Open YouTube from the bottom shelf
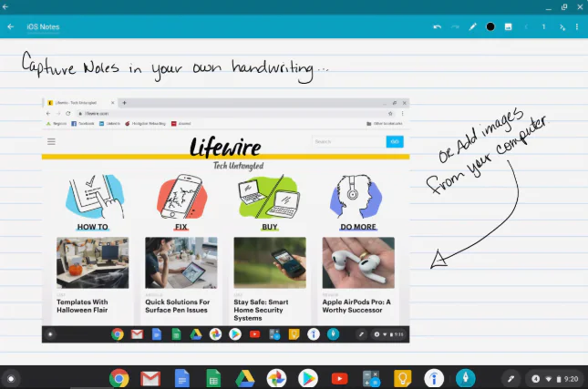The height and width of the screenshot is (389, 588). pyautogui.click(x=339, y=378)
